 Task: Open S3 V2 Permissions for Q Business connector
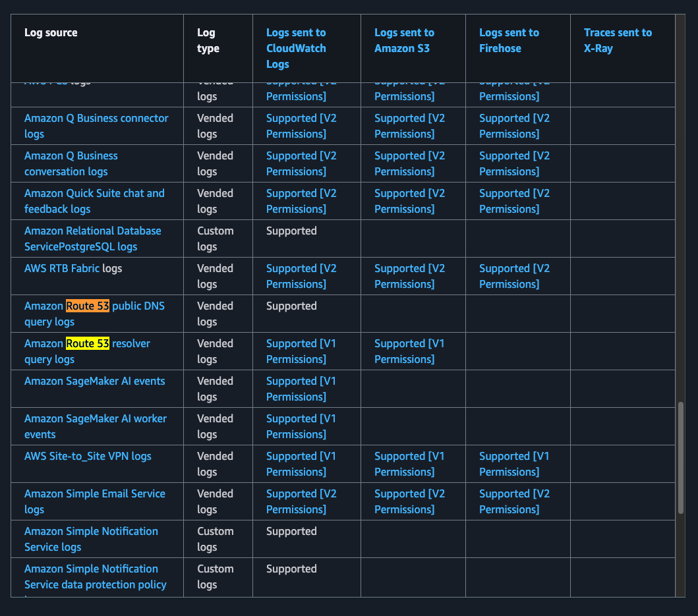[x=409, y=126]
